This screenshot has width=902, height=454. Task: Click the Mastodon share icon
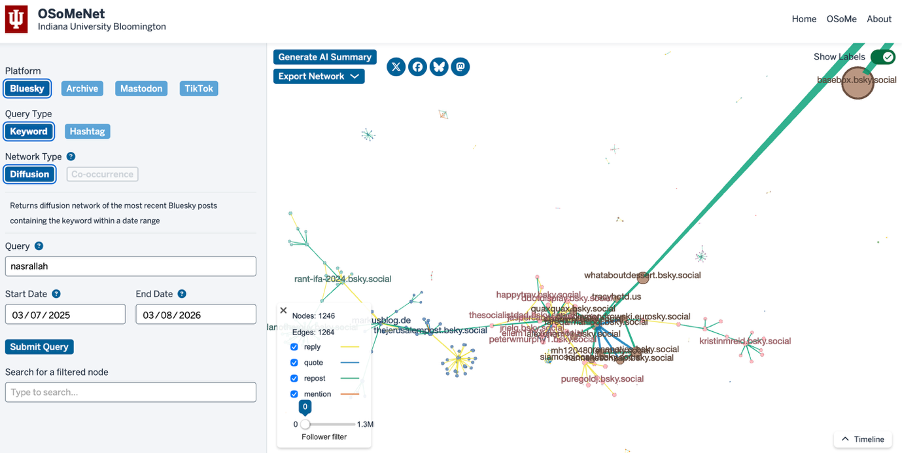[x=460, y=67]
